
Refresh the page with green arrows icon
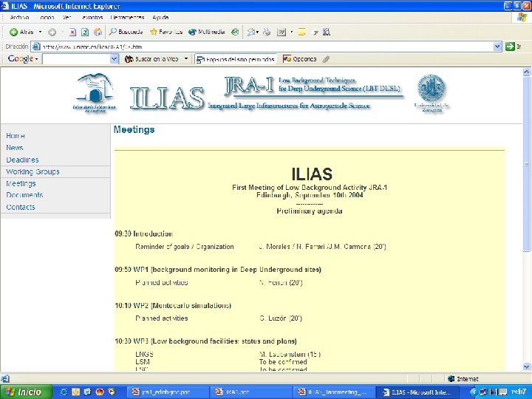[85, 33]
